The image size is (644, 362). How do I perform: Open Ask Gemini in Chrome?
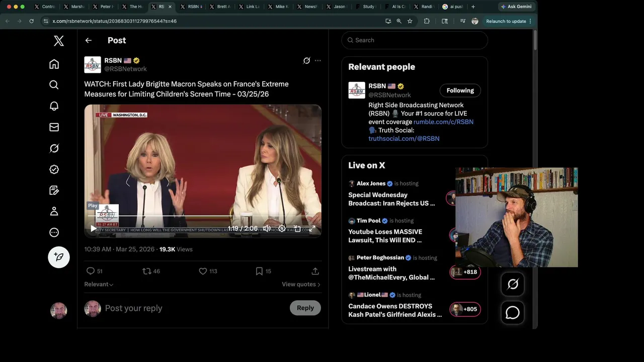517,7
